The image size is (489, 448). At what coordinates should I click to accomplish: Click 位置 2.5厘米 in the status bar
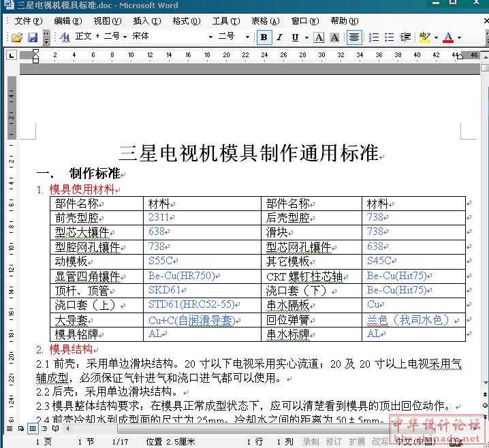pyautogui.click(x=170, y=442)
